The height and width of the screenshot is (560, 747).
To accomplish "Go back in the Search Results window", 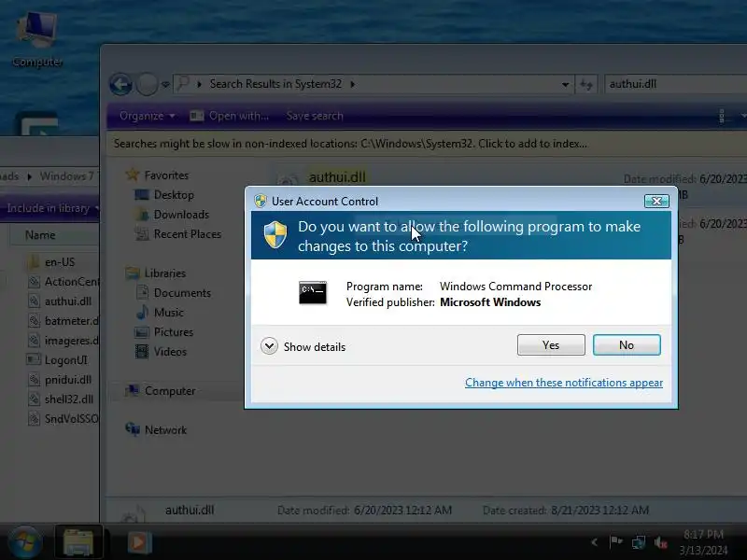I will pyautogui.click(x=121, y=85).
